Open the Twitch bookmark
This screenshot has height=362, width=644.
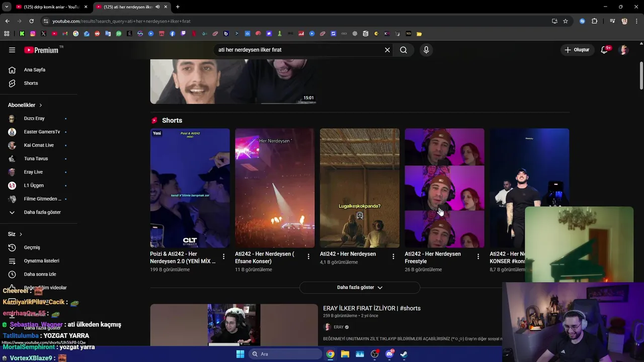(183, 34)
